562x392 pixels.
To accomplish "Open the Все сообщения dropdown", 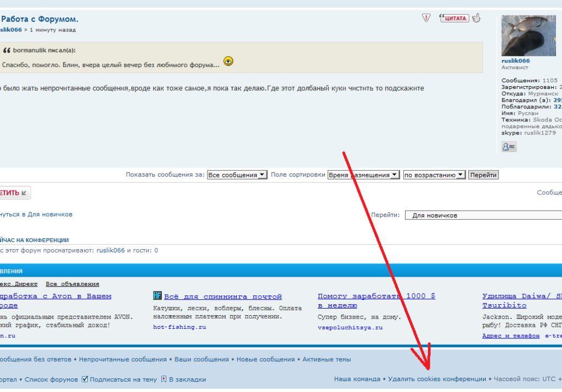I will (237, 175).
